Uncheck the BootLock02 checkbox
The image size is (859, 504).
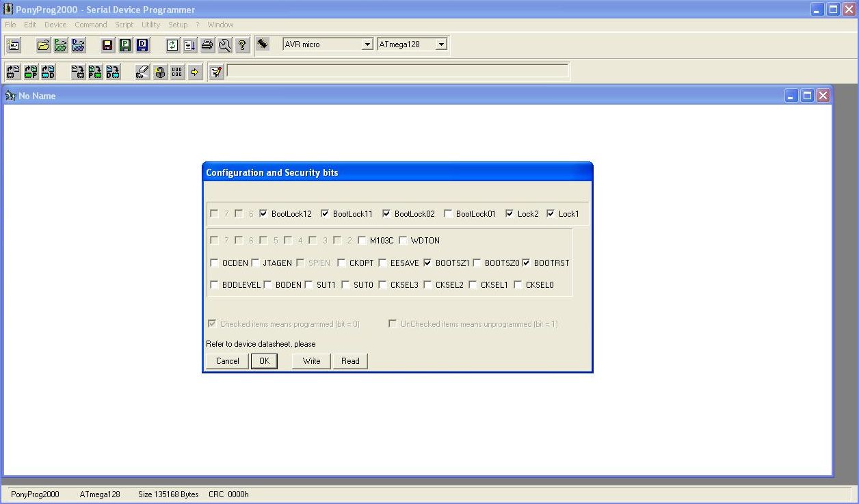point(386,214)
